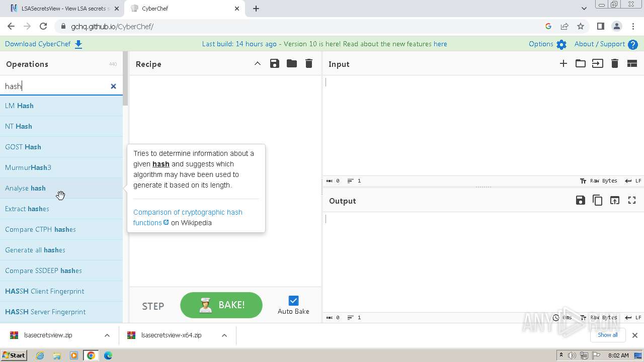
Task: Select NT Hash operation
Action: click(61, 126)
